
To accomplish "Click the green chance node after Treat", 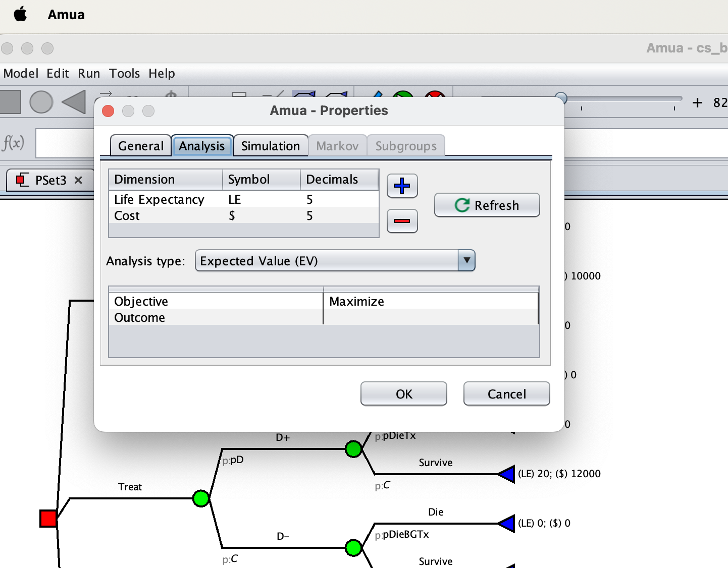I will click(x=201, y=498).
